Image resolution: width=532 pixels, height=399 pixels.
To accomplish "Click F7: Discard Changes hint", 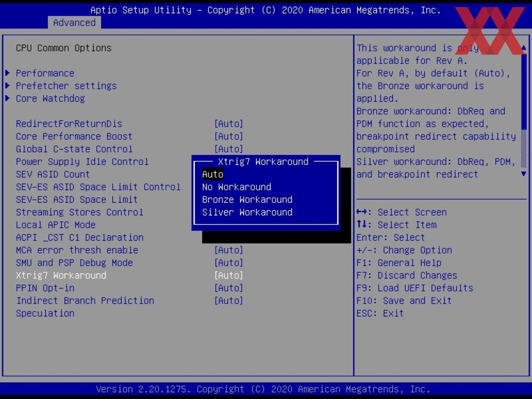I will 407,275.
